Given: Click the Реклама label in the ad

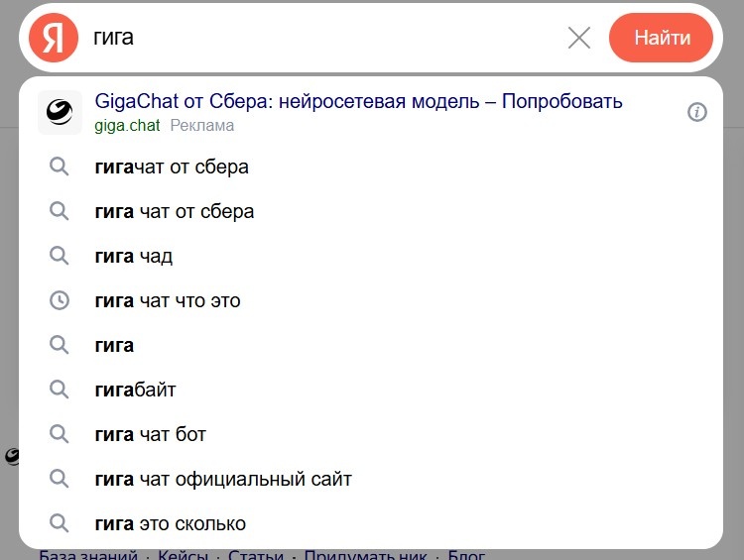Looking at the screenshot, I should click(x=202, y=126).
